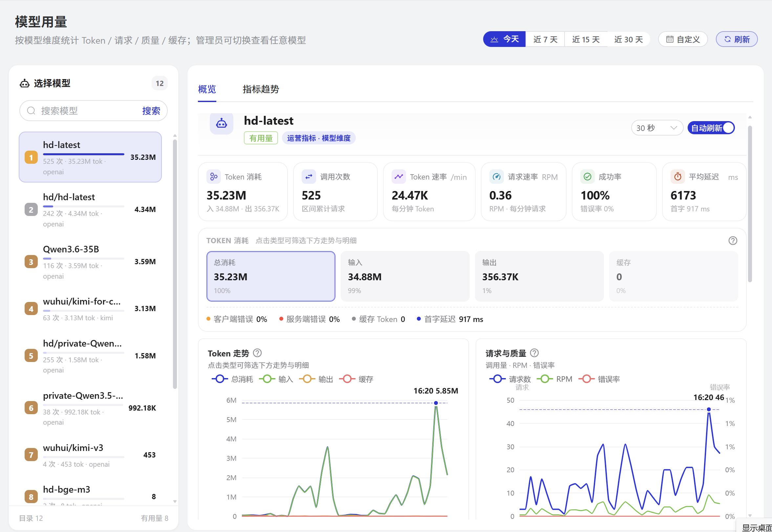The height and width of the screenshot is (532, 772).
Task: Click the 调用次数 swap-arrows icon
Action: 309,177
